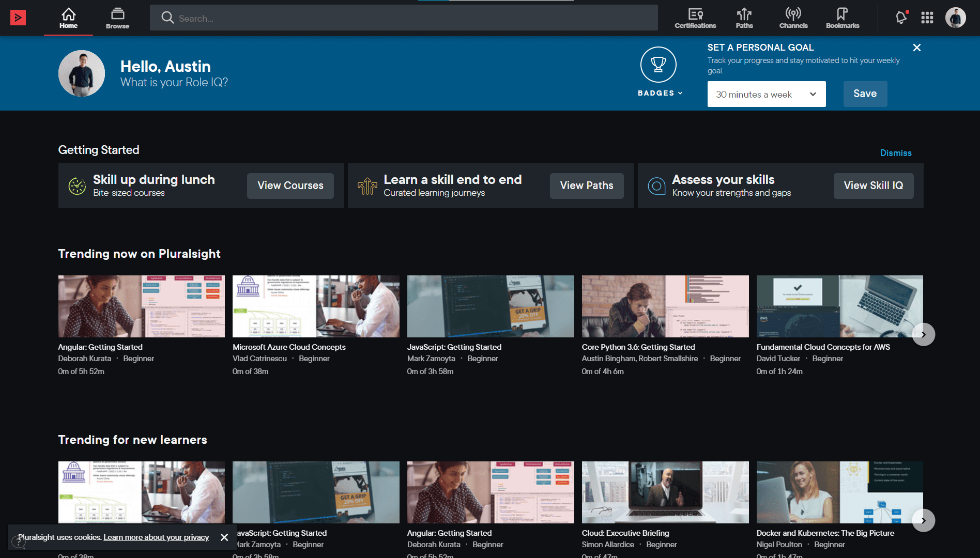Close the Set A Personal Goal banner
Image resolution: width=980 pixels, height=558 pixels.
pos(917,47)
